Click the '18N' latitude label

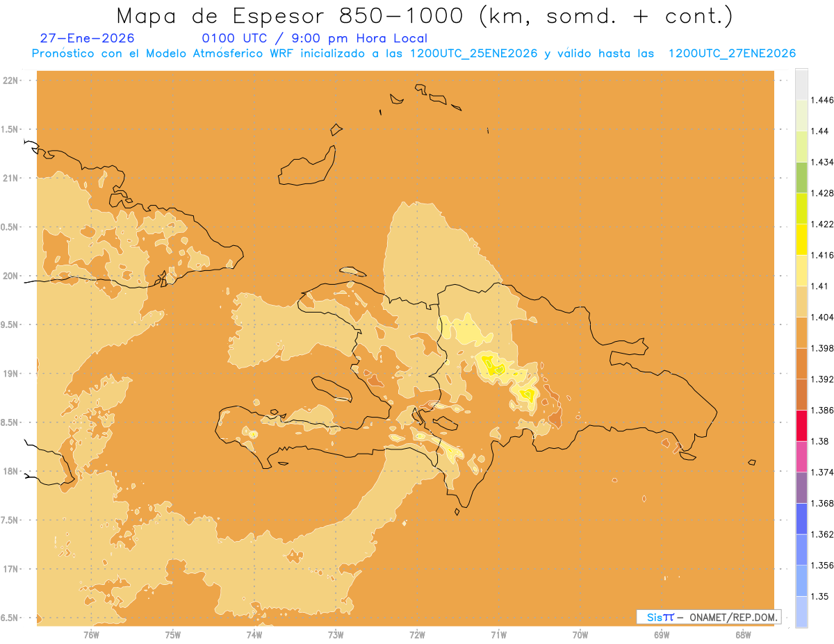10,471
